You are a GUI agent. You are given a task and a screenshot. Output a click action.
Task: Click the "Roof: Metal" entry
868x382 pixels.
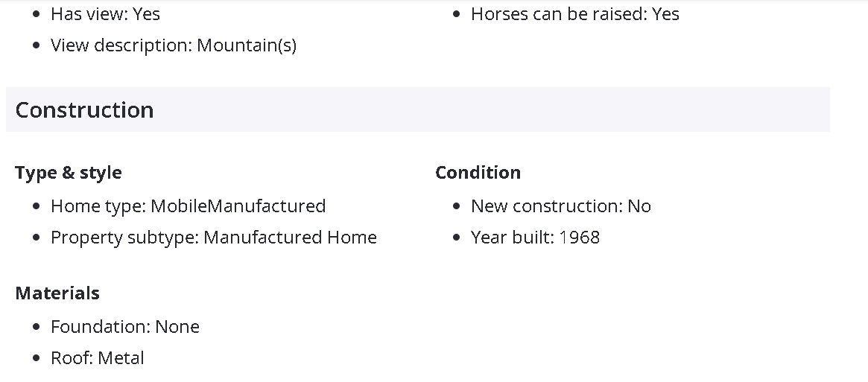(x=97, y=358)
